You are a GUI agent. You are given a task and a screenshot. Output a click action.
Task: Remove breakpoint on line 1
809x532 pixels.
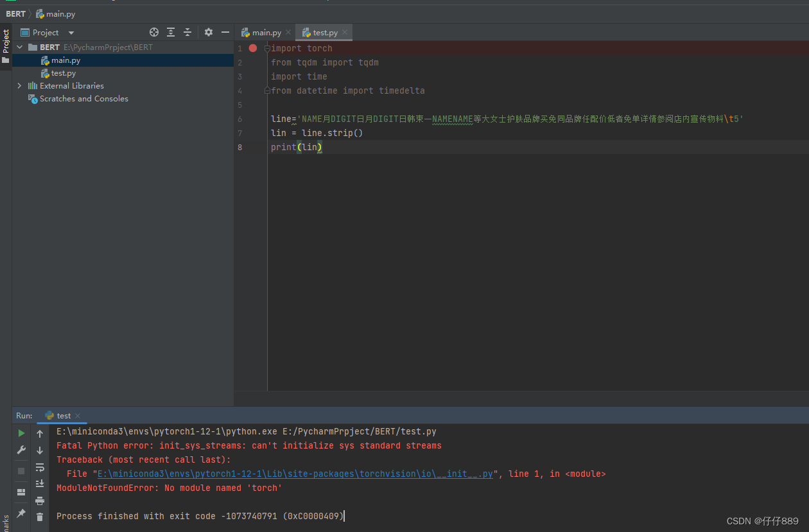253,48
